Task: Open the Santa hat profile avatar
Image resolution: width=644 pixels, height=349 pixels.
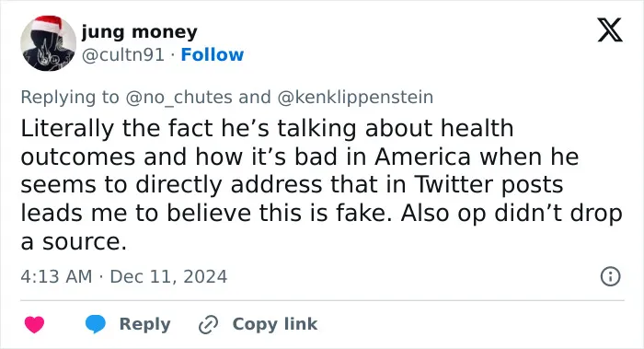Action: pyautogui.click(x=49, y=43)
